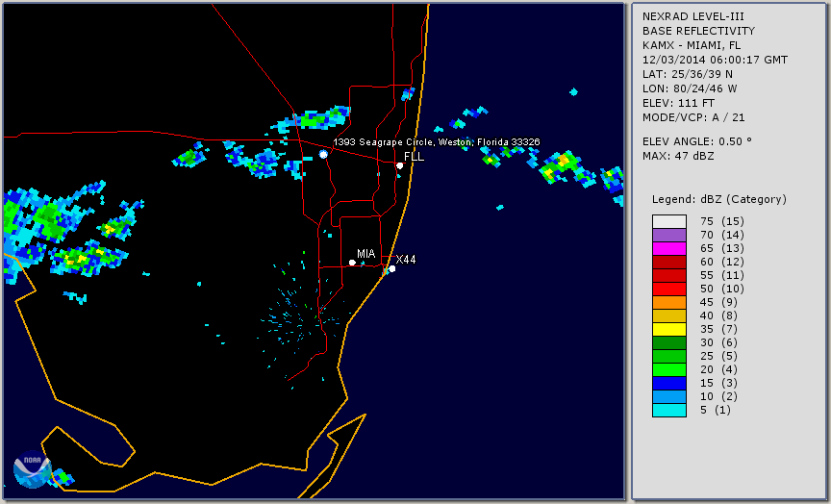This screenshot has height=504, width=831.
Task: Click the 1393 Seagrape Circle address label
Action: click(436, 142)
